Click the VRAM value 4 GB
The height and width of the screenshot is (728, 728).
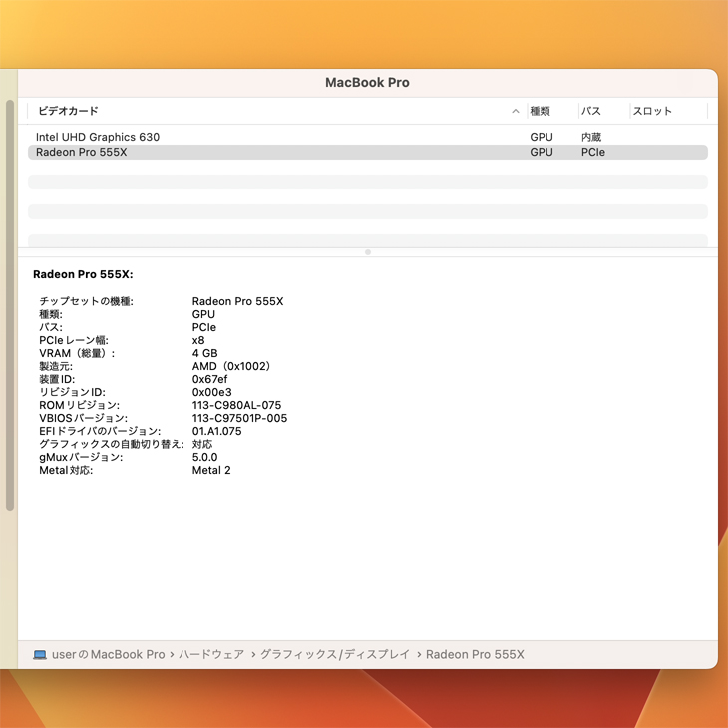tap(204, 353)
